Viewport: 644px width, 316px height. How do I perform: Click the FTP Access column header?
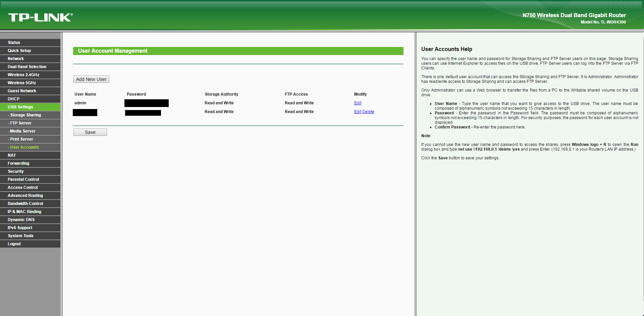click(296, 94)
